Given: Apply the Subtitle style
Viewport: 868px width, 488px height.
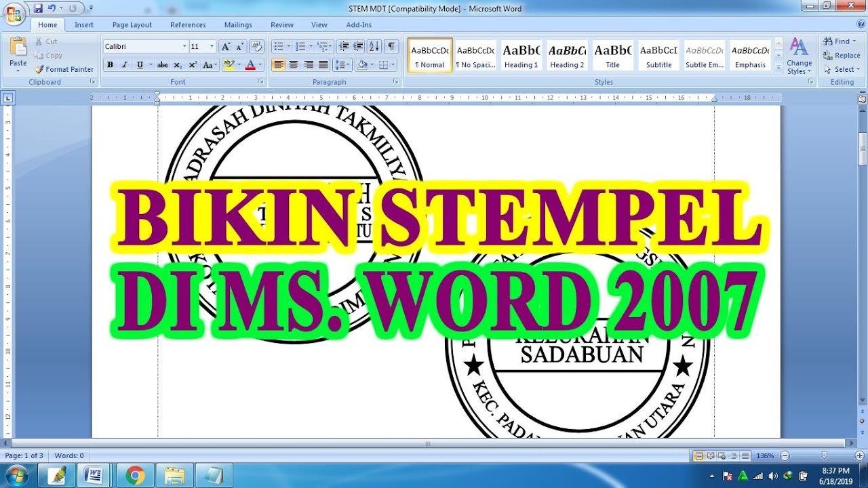Looking at the screenshot, I should coord(658,55).
